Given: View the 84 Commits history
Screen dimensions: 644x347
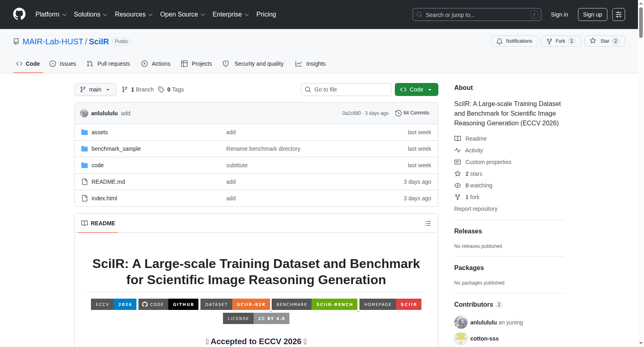Looking at the screenshot, I should (412, 113).
